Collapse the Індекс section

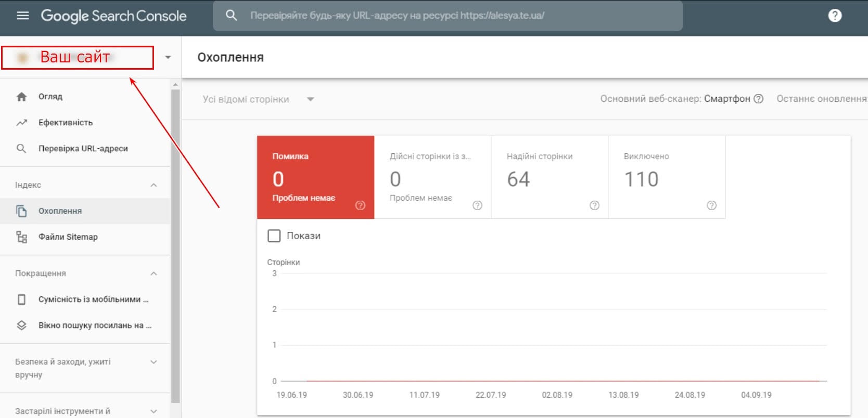pos(154,185)
